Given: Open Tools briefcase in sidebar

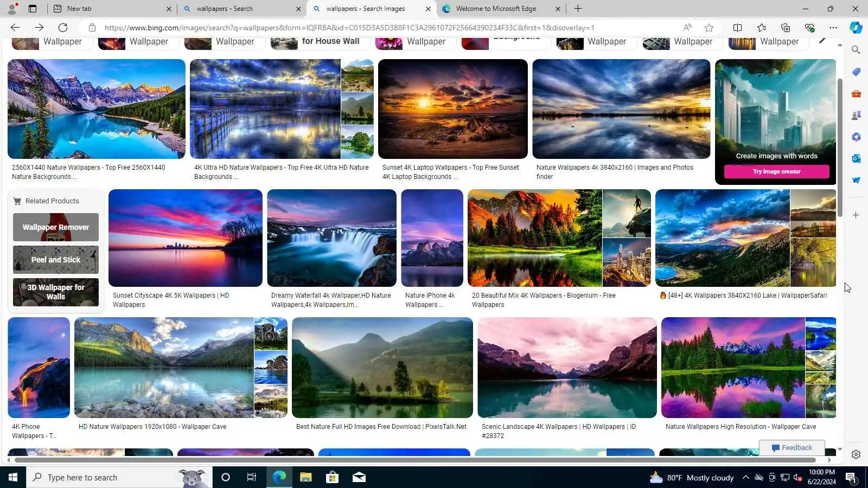Looking at the screenshot, I should coord(856,93).
